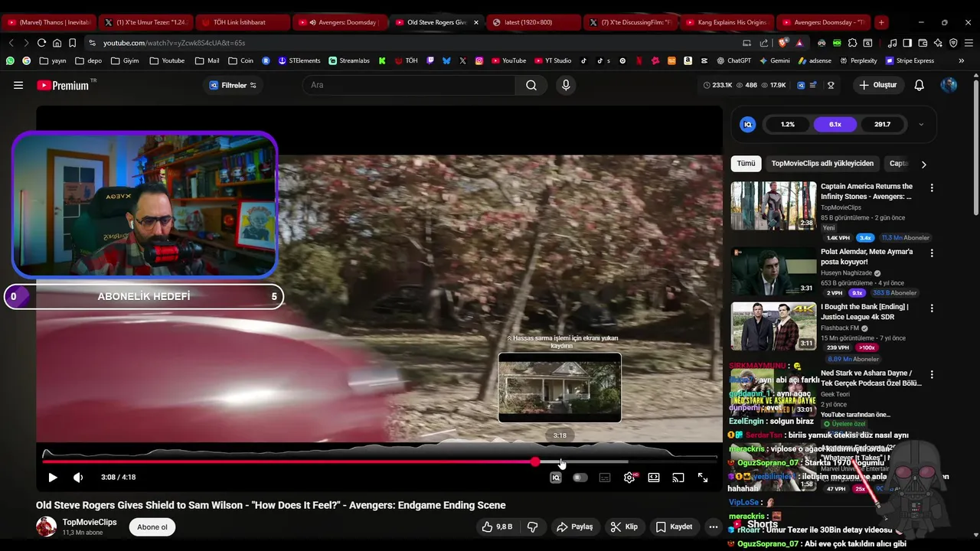Image resolution: width=980 pixels, height=551 pixels.
Task: Click the search magnifier button
Action: [531, 85]
